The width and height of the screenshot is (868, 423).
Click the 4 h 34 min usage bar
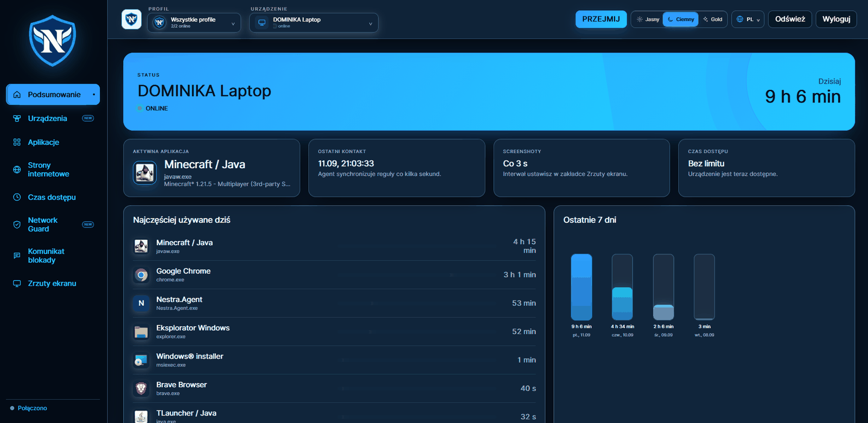coord(622,287)
